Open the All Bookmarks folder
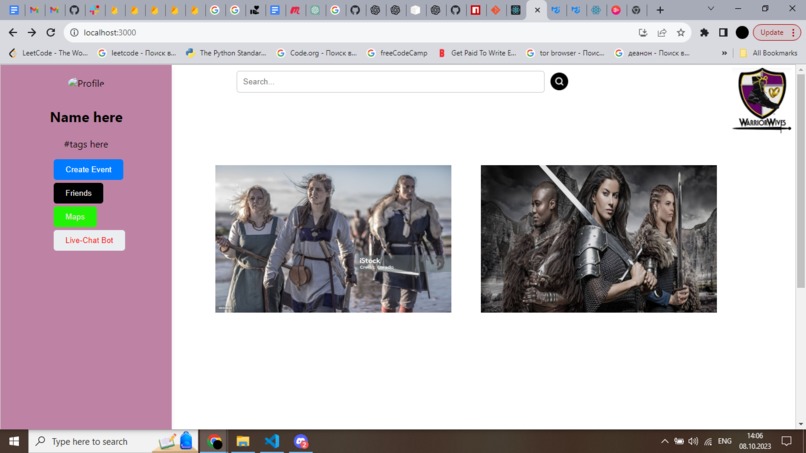This screenshot has height=453, width=806. 768,53
